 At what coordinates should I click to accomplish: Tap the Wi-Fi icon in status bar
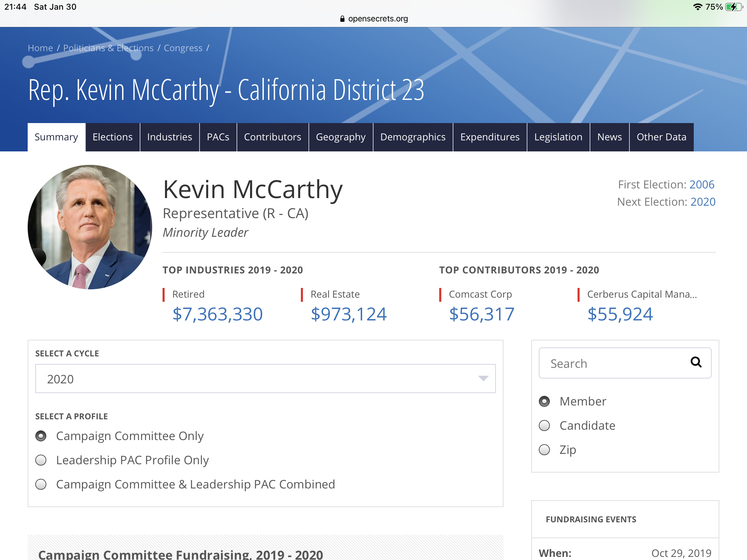click(698, 7)
